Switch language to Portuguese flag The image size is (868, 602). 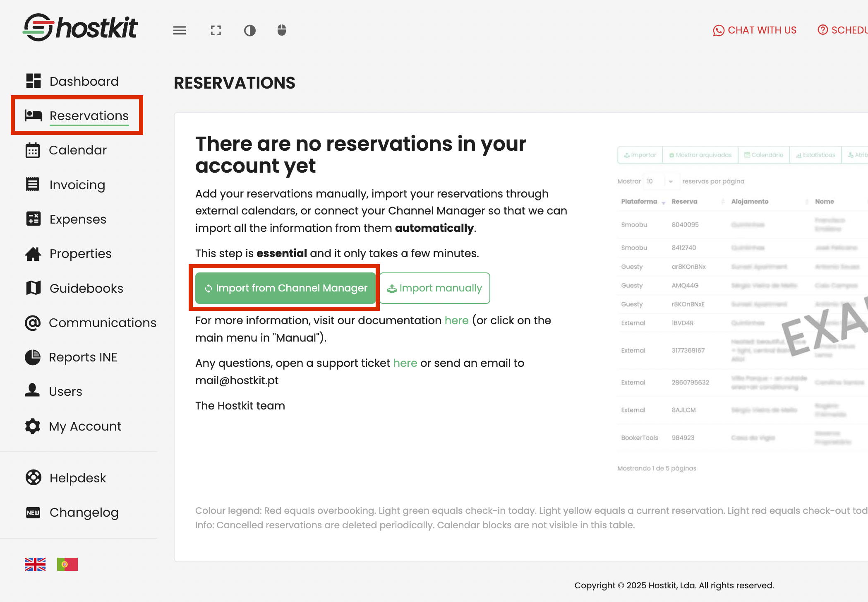[67, 564]
